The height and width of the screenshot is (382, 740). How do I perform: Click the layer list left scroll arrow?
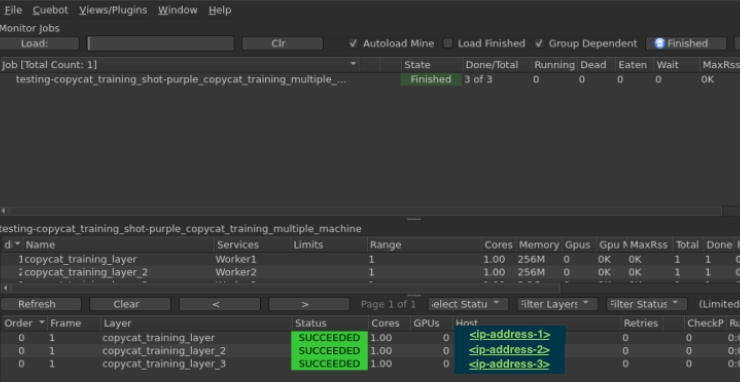coord(5,288)
